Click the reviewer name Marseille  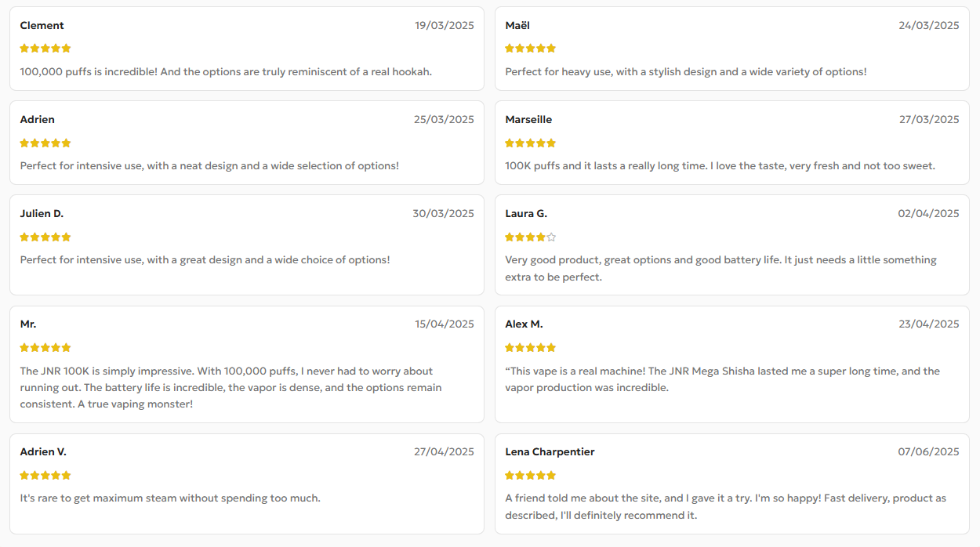[528, 120]
